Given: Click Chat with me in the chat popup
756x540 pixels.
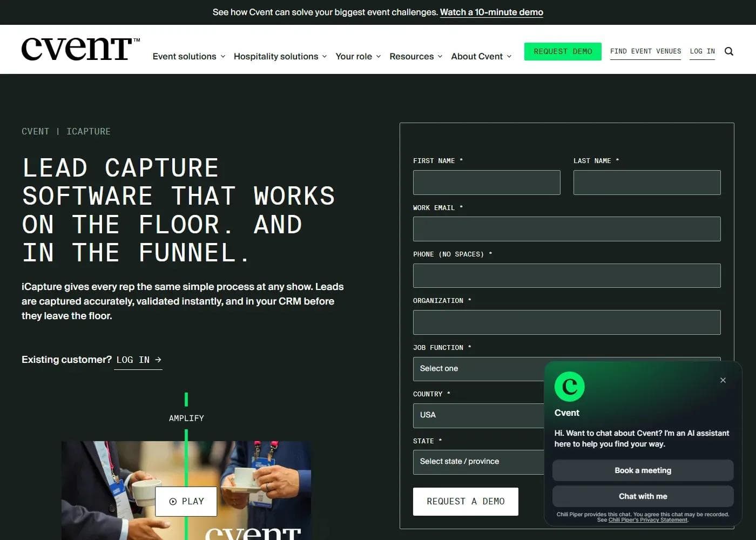Looking at the screenshot, I should [643, 496].
